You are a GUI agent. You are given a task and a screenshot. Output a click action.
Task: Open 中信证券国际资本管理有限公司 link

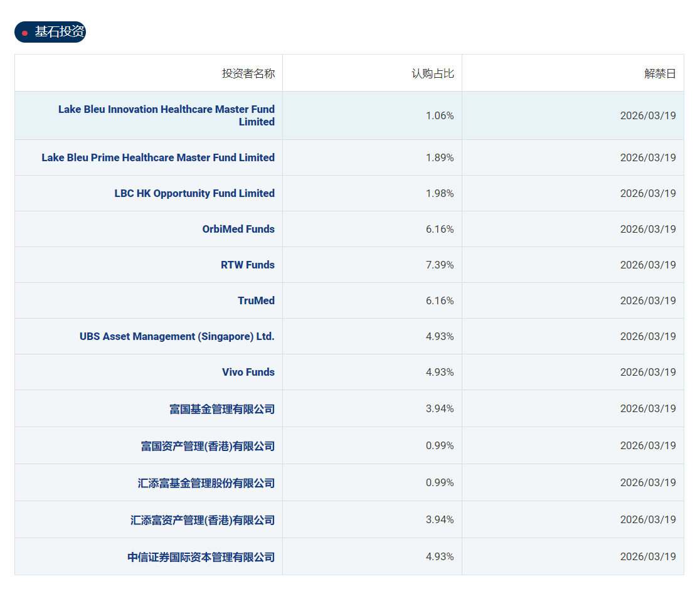(201, 557)
